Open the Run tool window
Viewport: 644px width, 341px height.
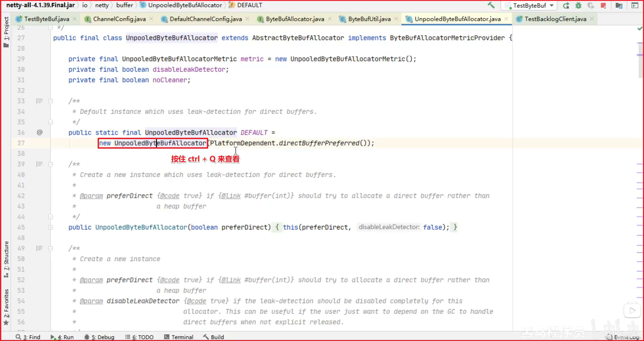(x=62, y=337)
